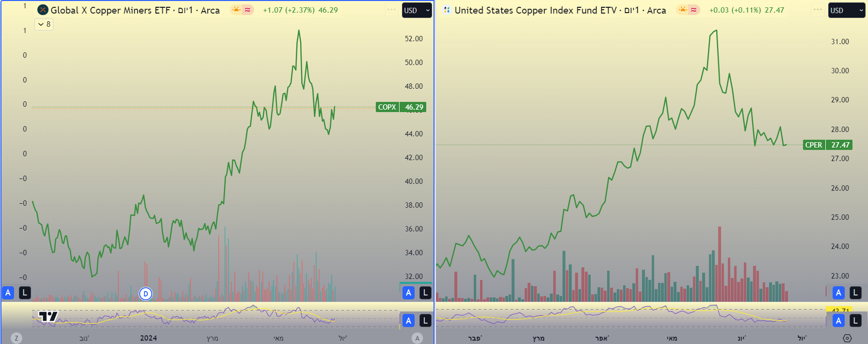This screenshot has width=868, height=344.
Task: Expand the collapsed indicators legend showing 8
Action: (44, 24)
